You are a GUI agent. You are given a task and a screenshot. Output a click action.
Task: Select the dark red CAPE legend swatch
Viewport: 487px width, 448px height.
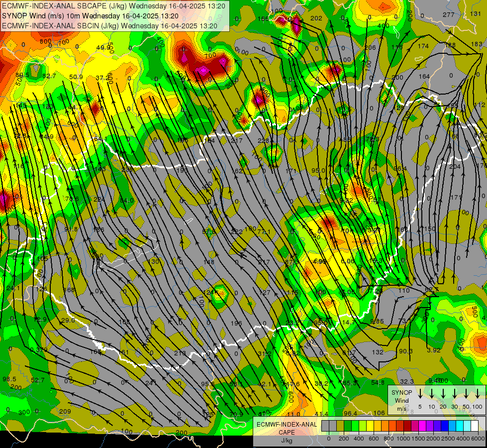coord(407,426)
